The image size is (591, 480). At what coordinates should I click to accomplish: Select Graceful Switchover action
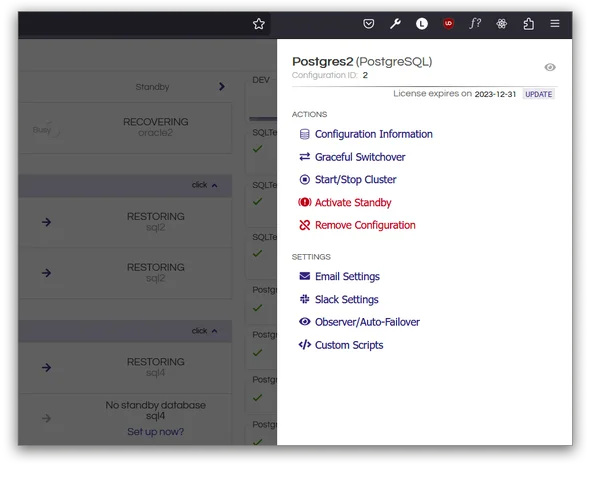pos(360,157)
